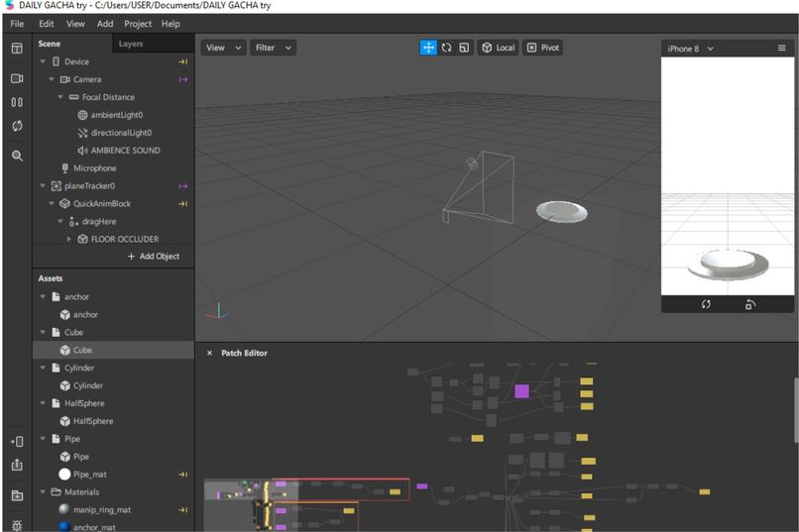
Task: Open the File menu
Action: [17, 24]
